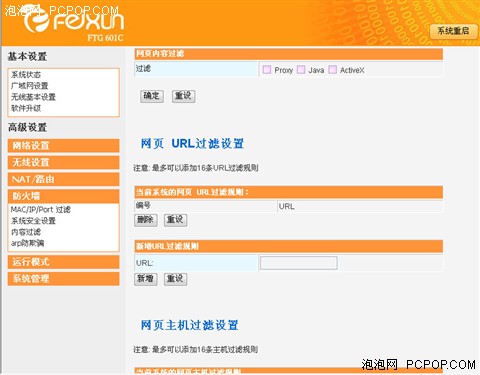This screenshot has height=375, width=480.
Task: Expand the 运行模式 menu section
Action: click(x=63, y=262)
